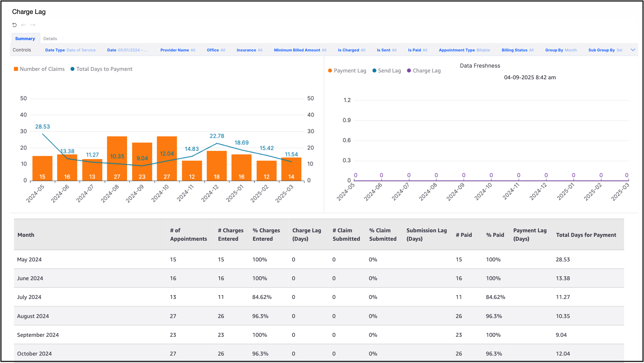
Task: Click the undo arrow icon
Action: tap(24, 25)
